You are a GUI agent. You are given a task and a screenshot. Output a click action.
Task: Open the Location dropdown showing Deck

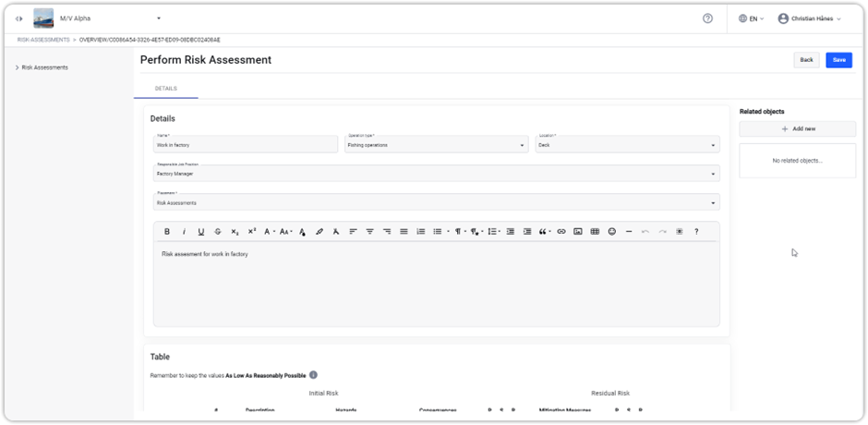(x=627, y=145)
